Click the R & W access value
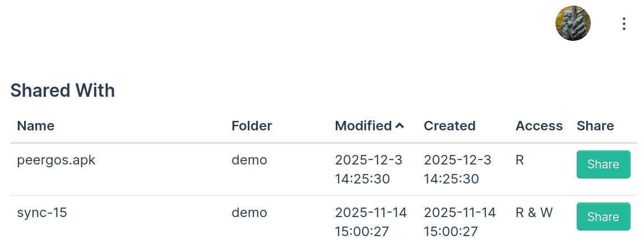The height and width of the screenshot is (240, 644). (x=534, y=213)
